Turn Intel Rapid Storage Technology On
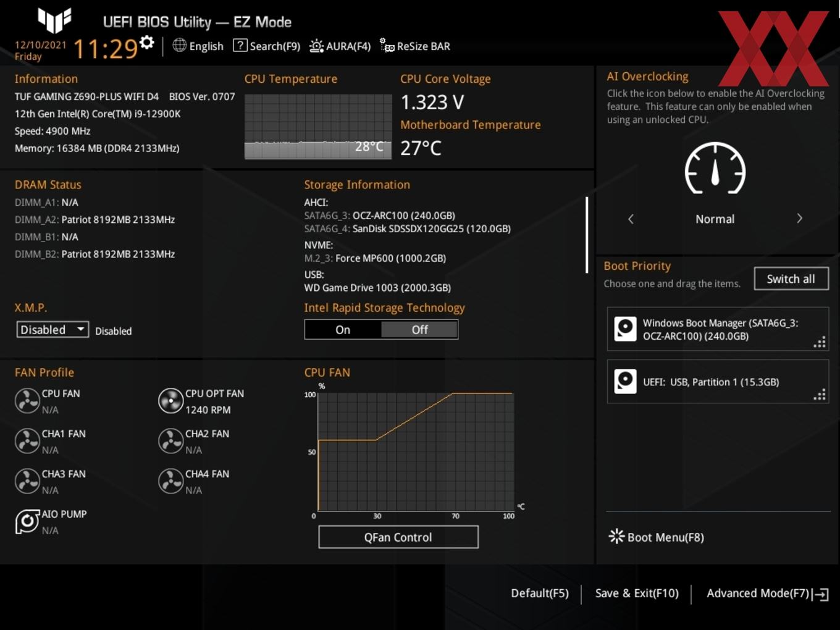This screenshot has height=630, width=840. tap(343, 330)
